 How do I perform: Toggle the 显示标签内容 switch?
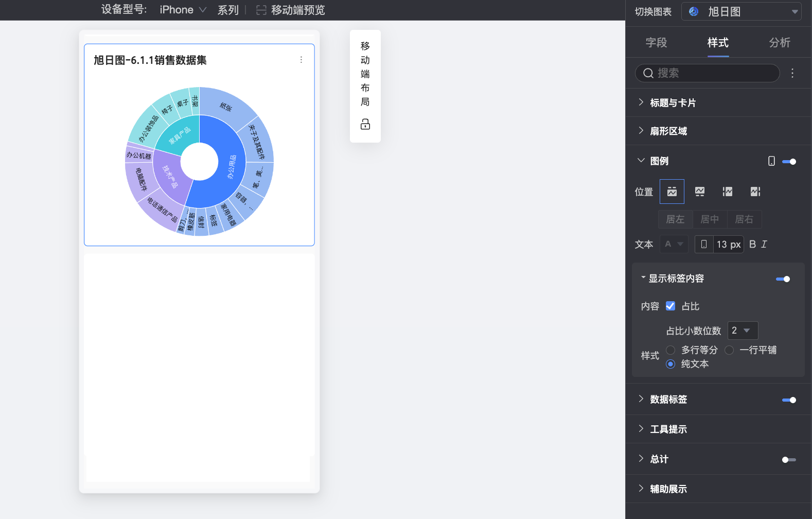tap(783, 279)
